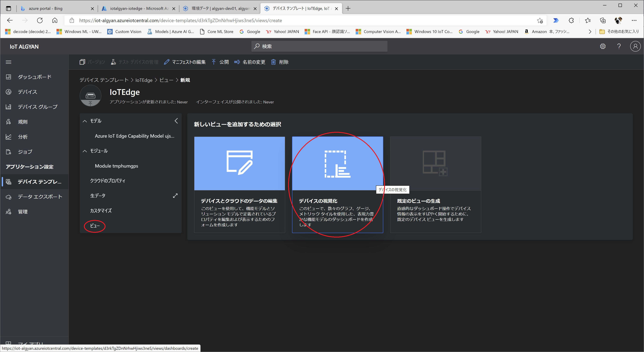Collapse the モジュール tree section
The height and width of the screenshot is (352, 644).
coord(85,151)
